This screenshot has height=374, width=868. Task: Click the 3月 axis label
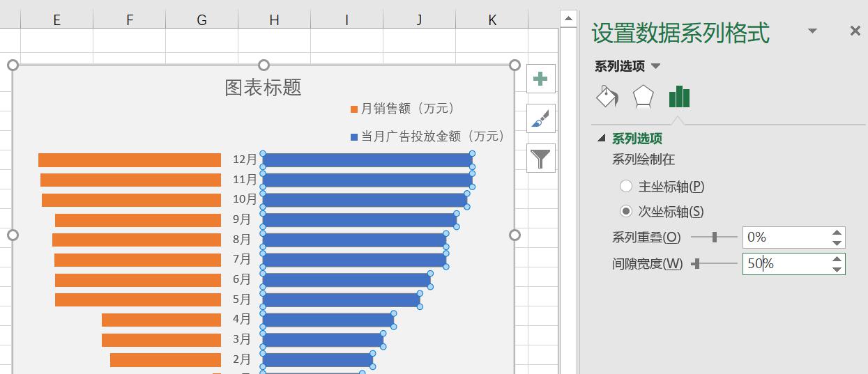tap(242, 339)
